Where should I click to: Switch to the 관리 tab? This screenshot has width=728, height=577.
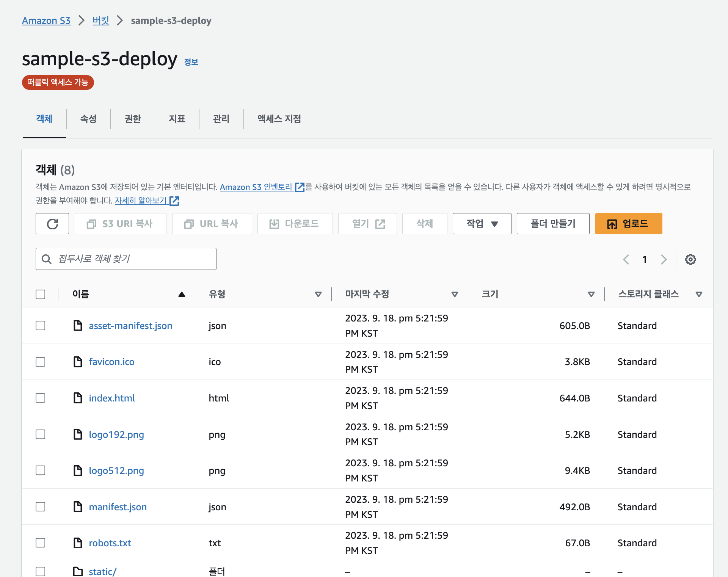pos(221,119)
